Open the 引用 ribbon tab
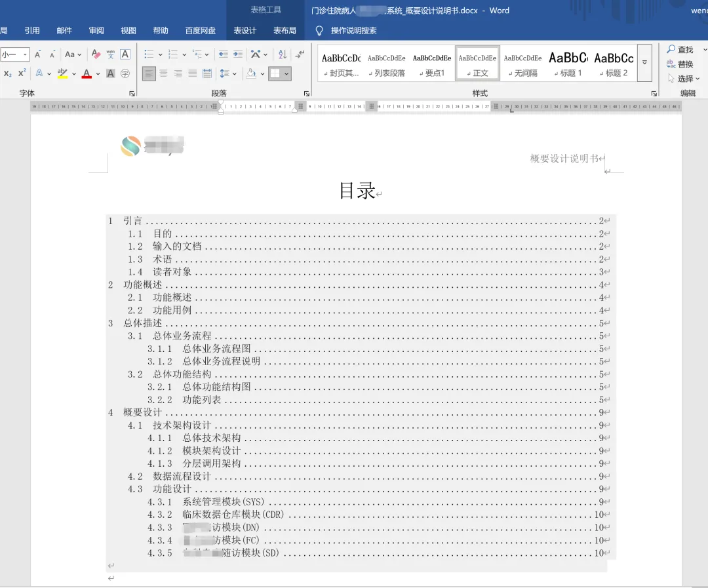 click(x=32, y=30)
